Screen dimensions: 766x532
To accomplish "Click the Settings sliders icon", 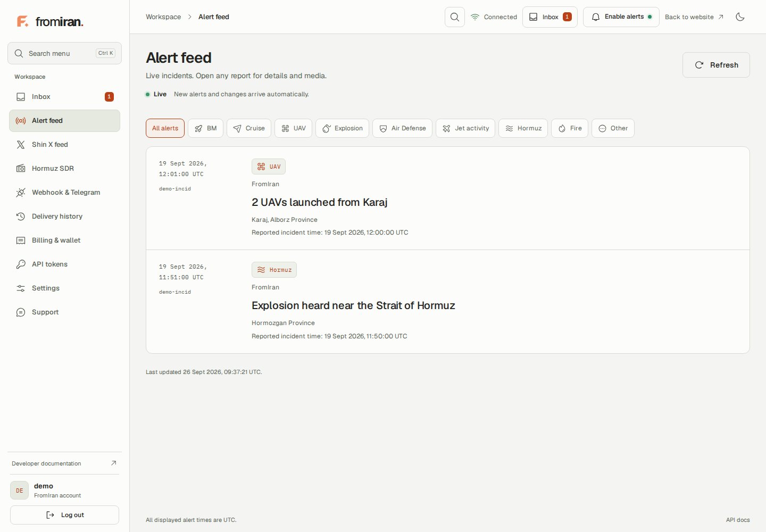I will (21, 288).
